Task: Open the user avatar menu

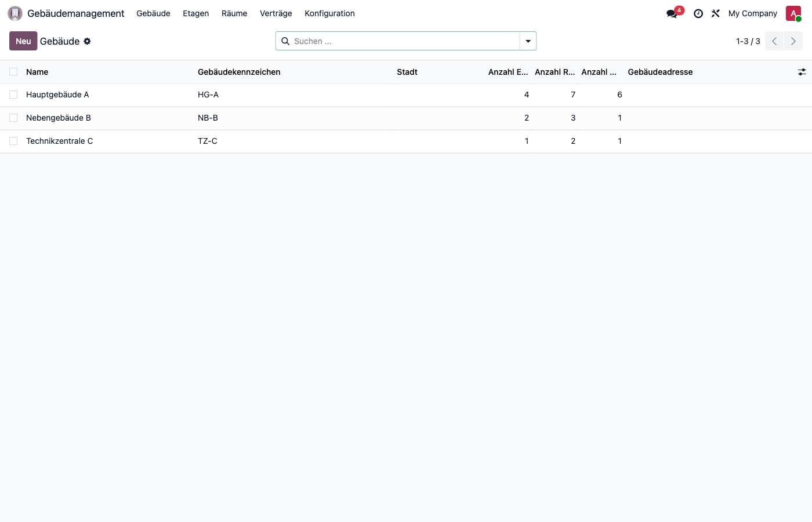Action: 793,13
